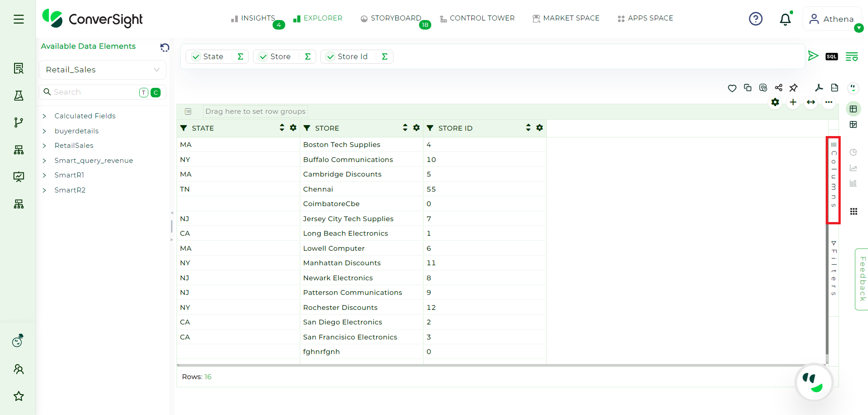Open STATE column settings gear
The image size is (868, 415).
293,128
